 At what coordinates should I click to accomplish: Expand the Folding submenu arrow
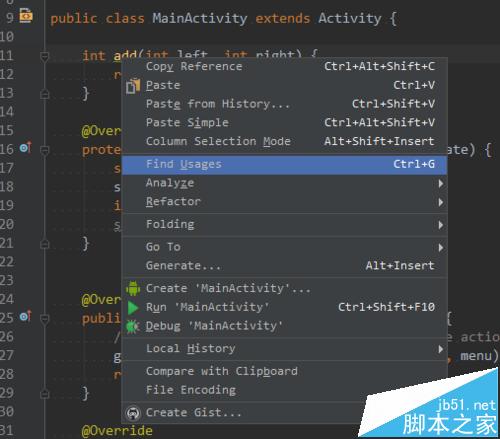pos(441,225)
